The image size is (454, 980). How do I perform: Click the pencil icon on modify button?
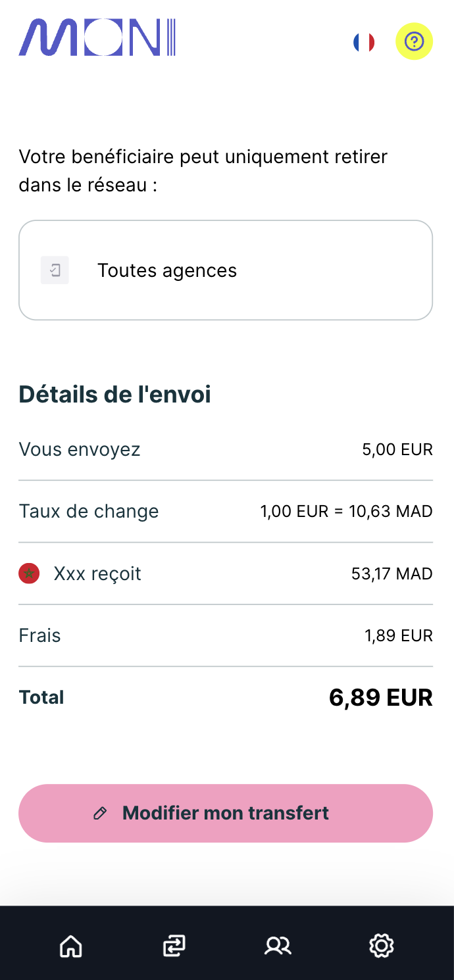[100, 814]
